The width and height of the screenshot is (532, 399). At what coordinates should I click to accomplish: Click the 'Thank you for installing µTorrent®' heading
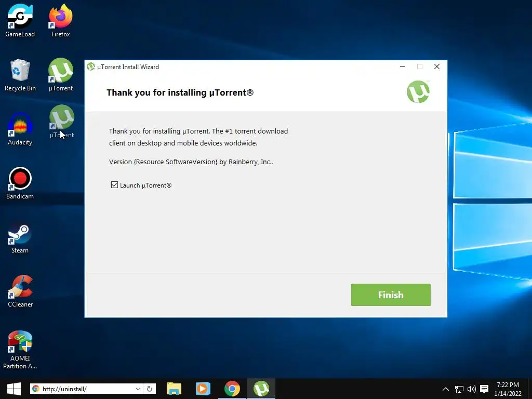180,92
